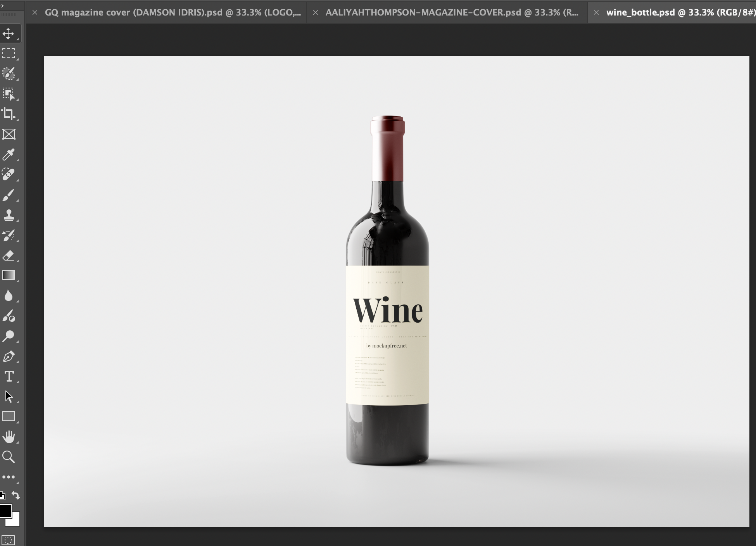Reset default foreground and background colors
The image size is (756, 546).
pos(2,495)
